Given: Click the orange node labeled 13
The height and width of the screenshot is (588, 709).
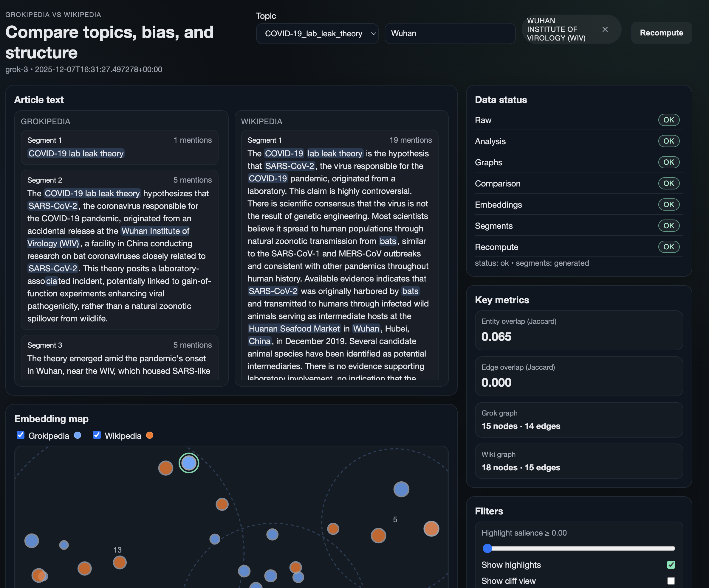Looking at the screenshot, I should [x=120, y=562].
